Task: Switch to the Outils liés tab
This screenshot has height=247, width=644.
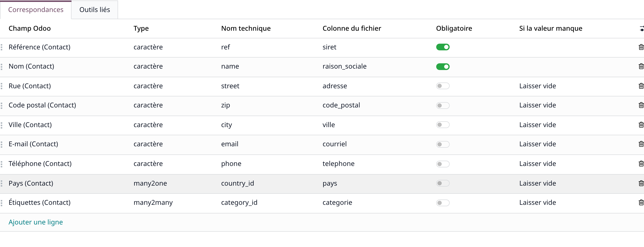Action: point(95,10)
